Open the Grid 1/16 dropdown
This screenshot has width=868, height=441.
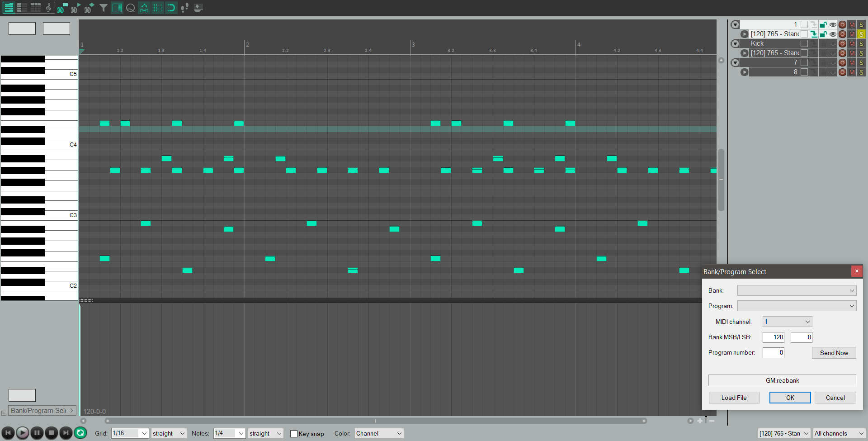130,433
